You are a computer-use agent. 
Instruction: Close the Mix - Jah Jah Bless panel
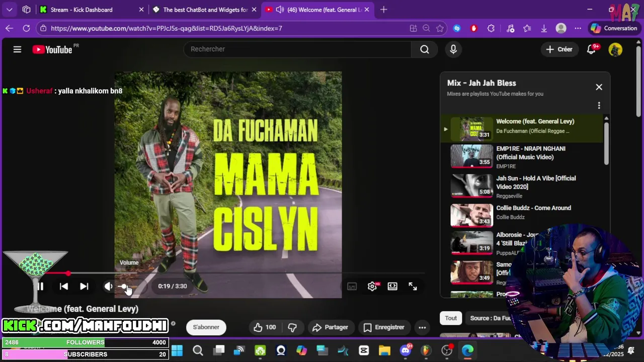pos(599,87)
